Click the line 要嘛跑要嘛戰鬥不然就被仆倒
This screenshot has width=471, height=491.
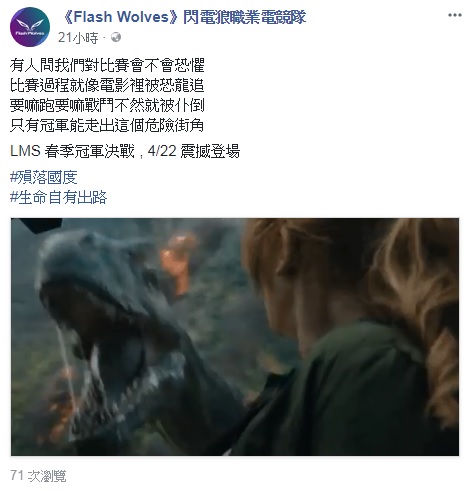107,105
